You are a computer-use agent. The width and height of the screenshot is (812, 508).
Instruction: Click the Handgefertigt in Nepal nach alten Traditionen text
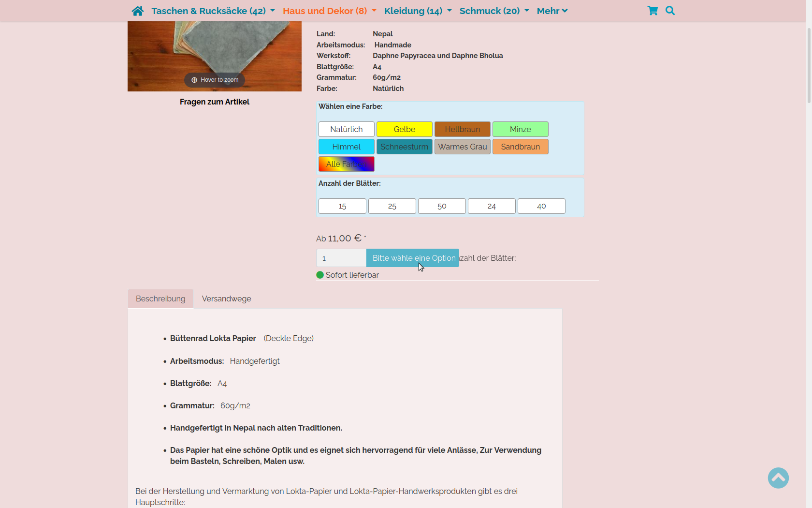(x=256, y=428)
